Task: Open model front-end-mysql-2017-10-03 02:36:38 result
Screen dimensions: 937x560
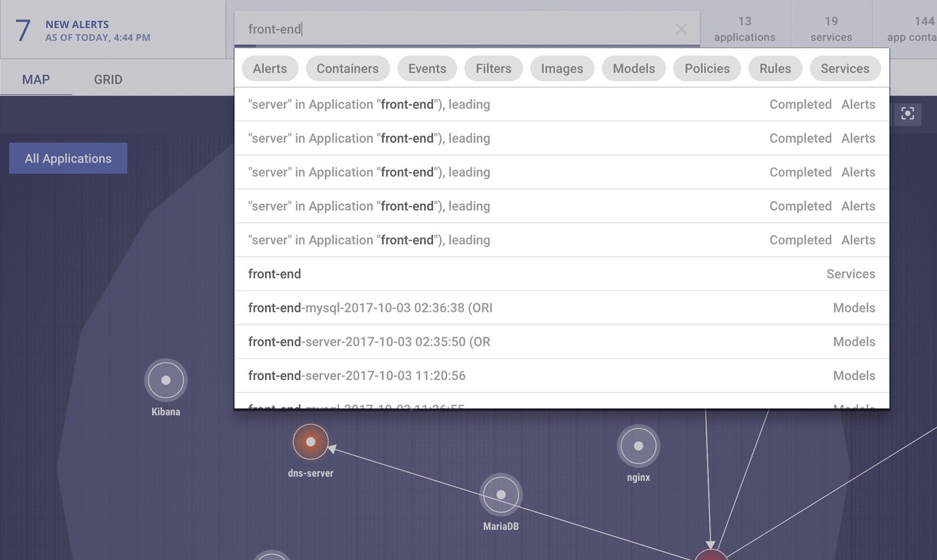Action: (x=562, y=308)
